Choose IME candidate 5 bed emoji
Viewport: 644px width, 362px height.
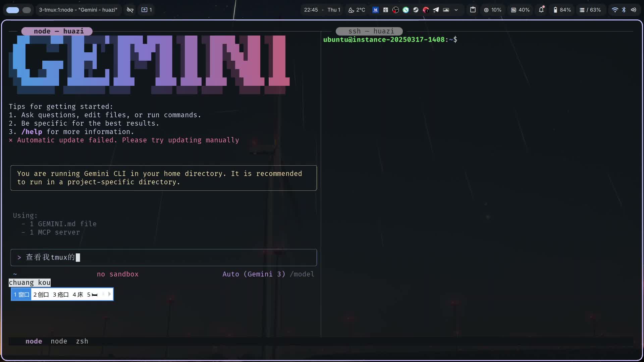click(x=92, y=295)
